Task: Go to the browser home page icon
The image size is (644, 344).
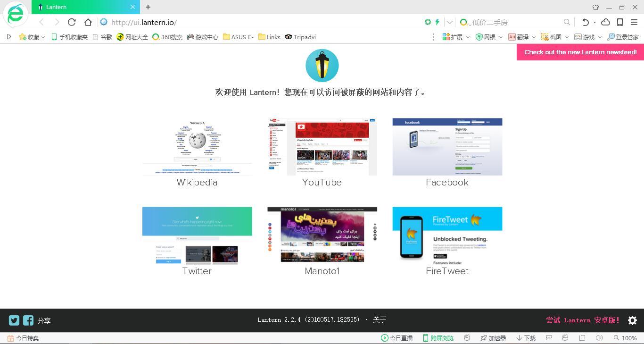Action: (x=88, y=22)
